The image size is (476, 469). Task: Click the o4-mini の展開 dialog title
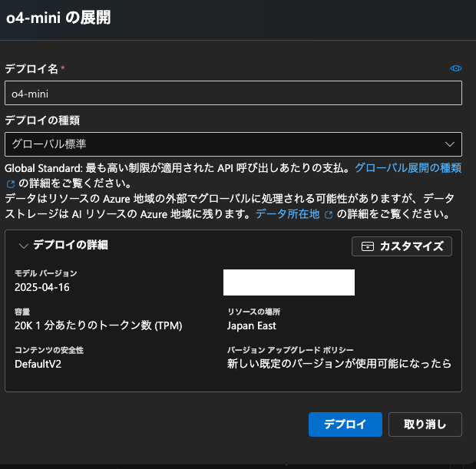click(x=58, y=18)
